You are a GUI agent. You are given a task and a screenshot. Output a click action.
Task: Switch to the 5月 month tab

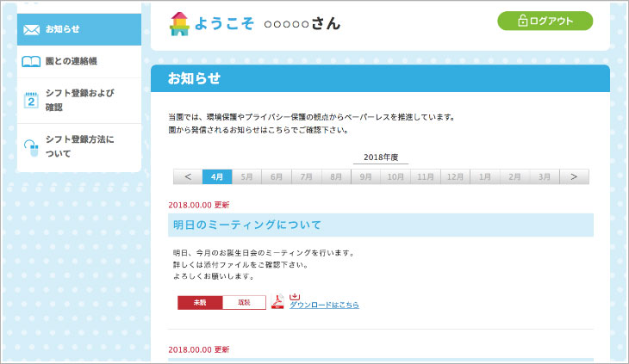[246, 176]
